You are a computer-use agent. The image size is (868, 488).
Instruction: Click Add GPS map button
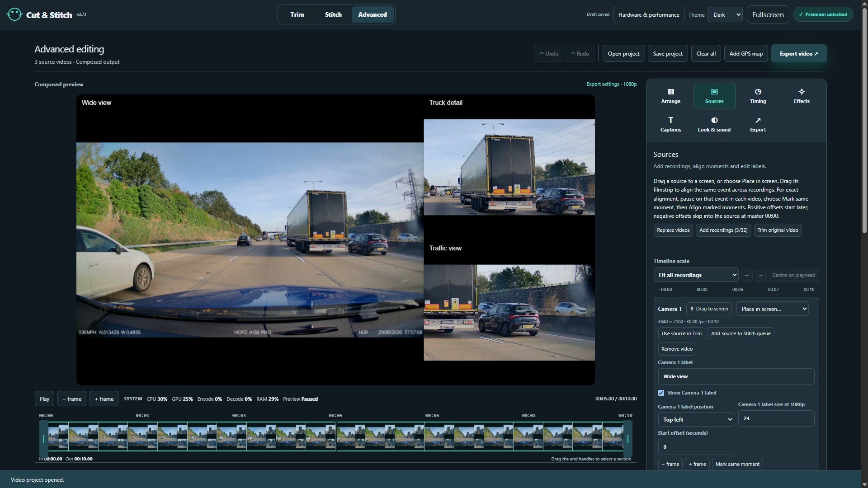tap(746, 53)
